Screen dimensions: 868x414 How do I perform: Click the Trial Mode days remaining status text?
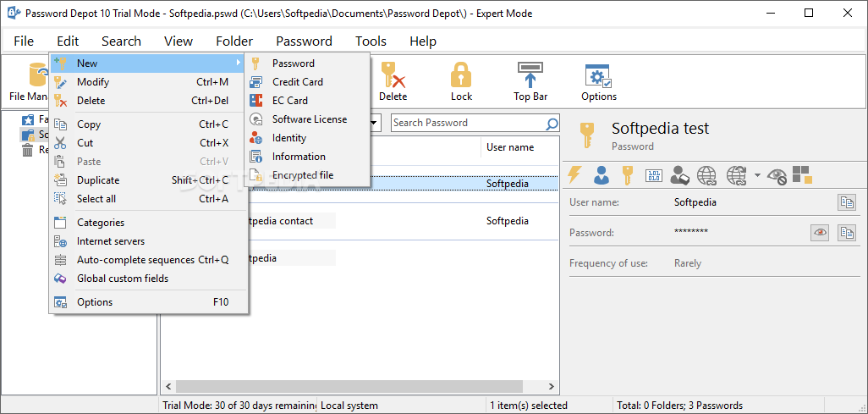click(239, 406)
